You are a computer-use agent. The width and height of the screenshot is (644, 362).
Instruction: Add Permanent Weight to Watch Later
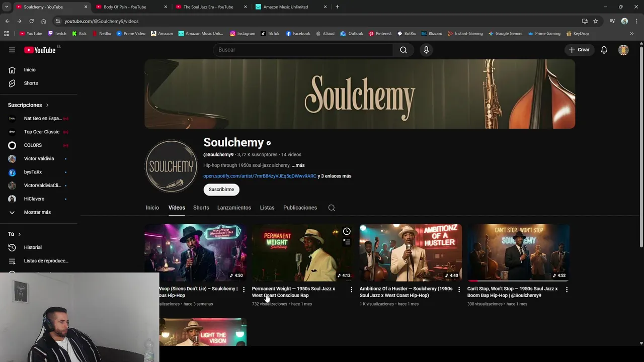click(347, 231)
